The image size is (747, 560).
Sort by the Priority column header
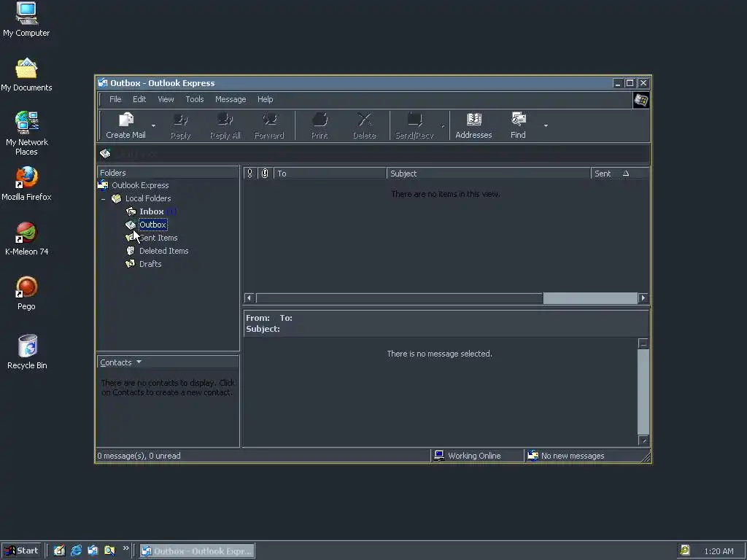tap(249, 174)
